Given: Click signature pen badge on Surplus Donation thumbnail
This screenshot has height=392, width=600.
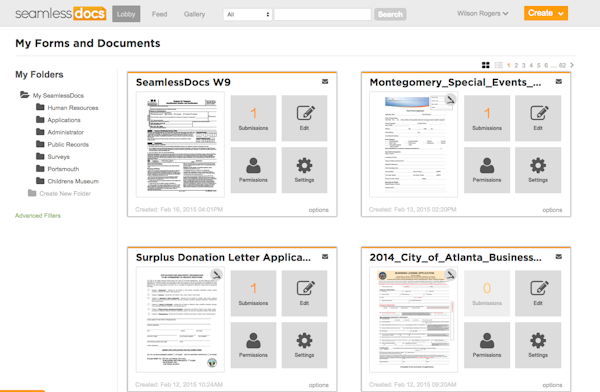Looking at the screenshot, I should pos(217,274).
